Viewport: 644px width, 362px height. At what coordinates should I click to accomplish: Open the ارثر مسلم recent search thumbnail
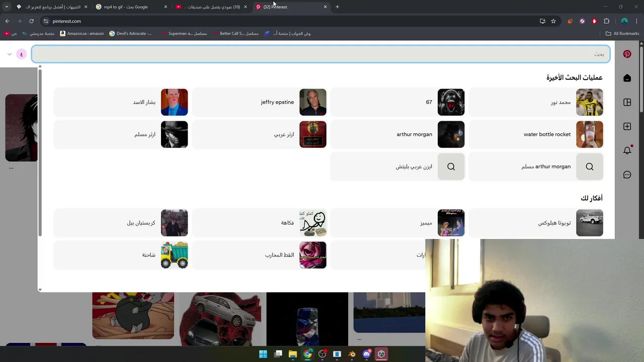175,134
